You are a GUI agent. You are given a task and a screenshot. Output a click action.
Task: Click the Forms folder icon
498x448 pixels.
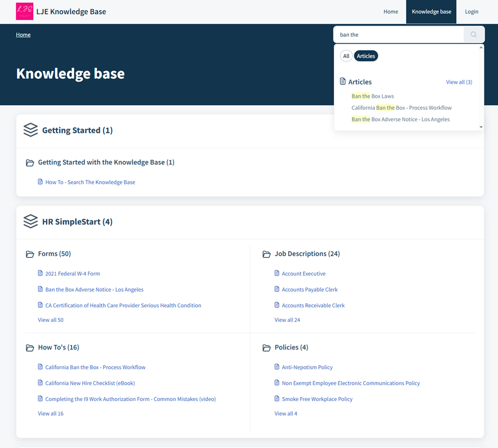pos(30,254)
